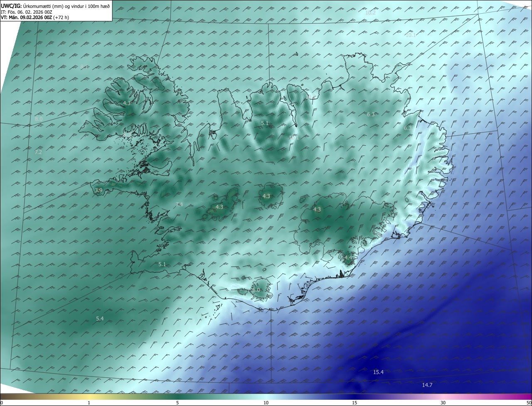
Task: Select the valid time line 'VT: Mán. 09.02.2026 00Z (+72 h)'
Action: point(35,17)
